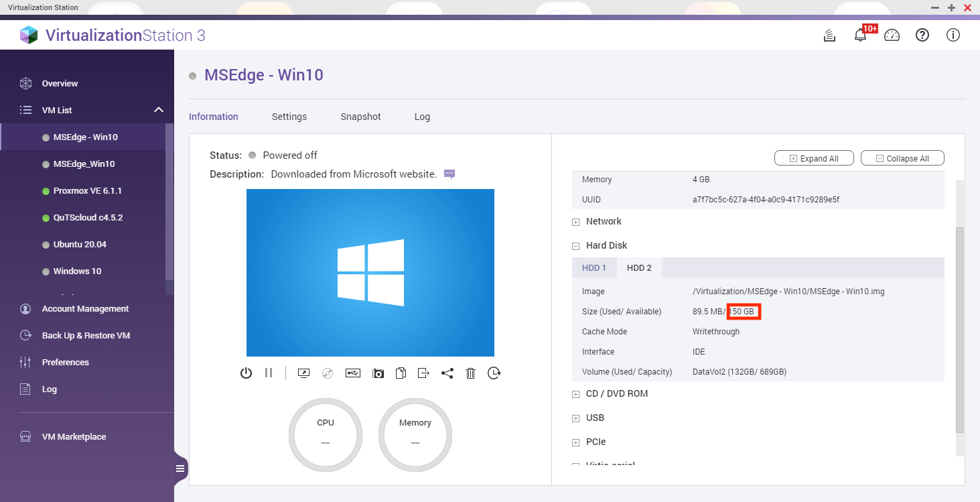Viewport: 980px width, 502px height.
Task: Toggle sidebar with hamburger handle
Action: pyautogui.click(x=180, y=468)
